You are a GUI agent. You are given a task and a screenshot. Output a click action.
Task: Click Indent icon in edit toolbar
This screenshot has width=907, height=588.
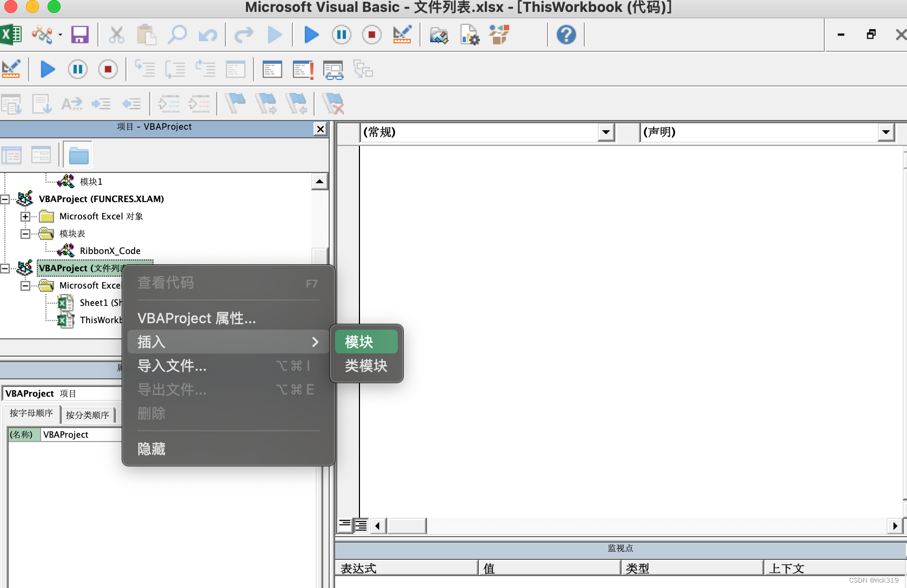pyautogui.click(x=101, y=103)
